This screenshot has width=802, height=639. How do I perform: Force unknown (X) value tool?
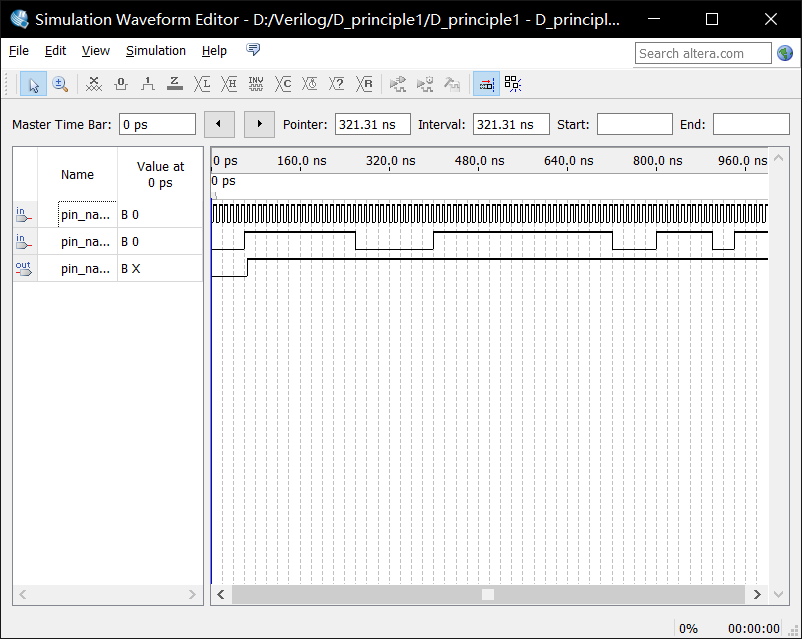tap(94, 84)
